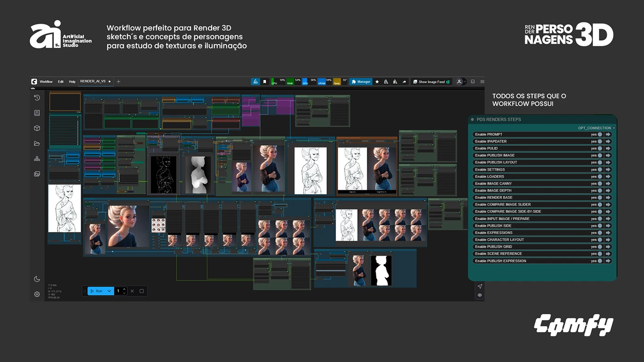Click the ComfyUI logo in the menu bar

pos(34,81)
